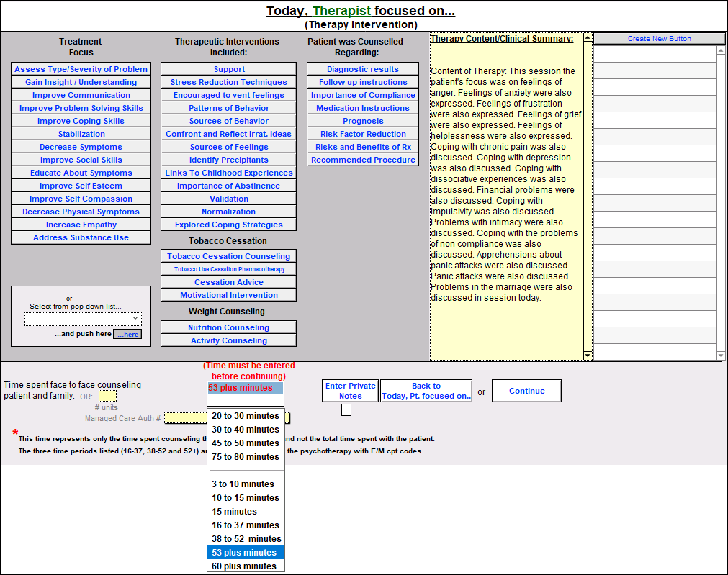This screenshot has height=575, width=728.
Task: Open Enter Private Notes
Action: [x=350, y=391]
